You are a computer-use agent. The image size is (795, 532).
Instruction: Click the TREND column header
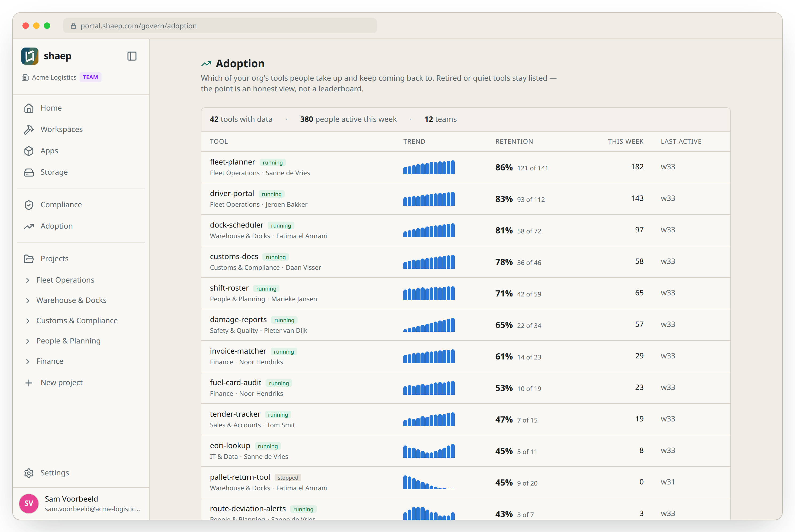coord(414,142)
